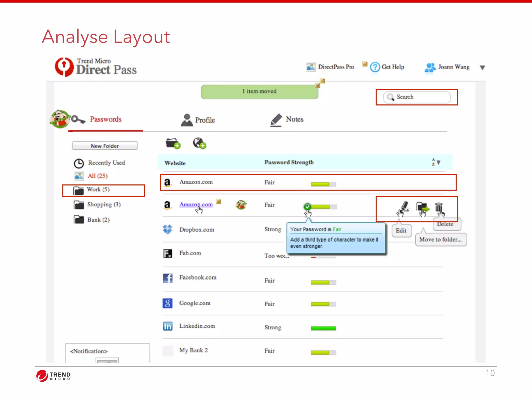
Task: Open the Linkedin.com entry
Action: click(197, 326)
